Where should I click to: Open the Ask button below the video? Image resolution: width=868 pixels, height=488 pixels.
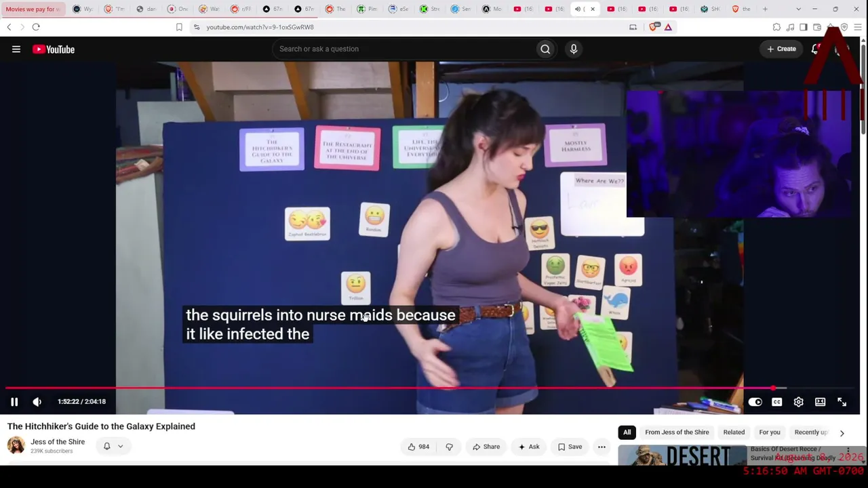tap(529, 447)
